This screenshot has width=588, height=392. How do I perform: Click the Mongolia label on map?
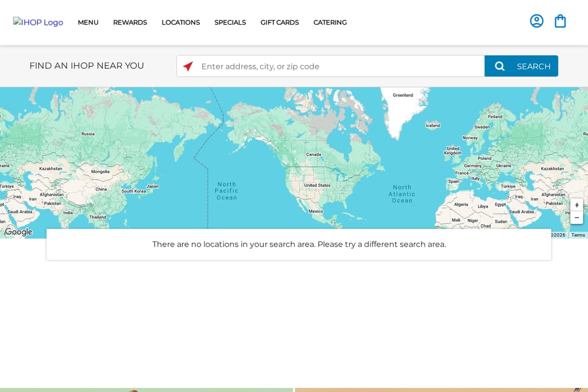pyautogui.click(x=100, y=172)
